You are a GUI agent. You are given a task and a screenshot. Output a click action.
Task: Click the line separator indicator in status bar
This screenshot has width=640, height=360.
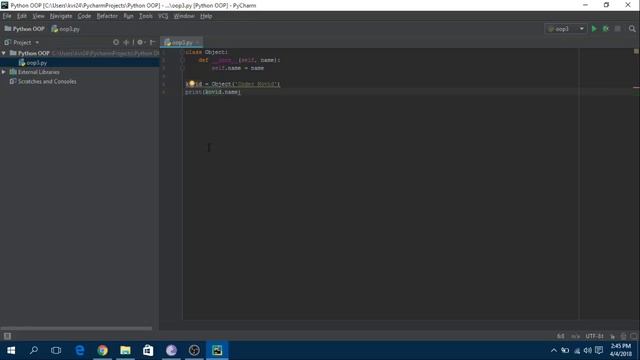(576, 336)
